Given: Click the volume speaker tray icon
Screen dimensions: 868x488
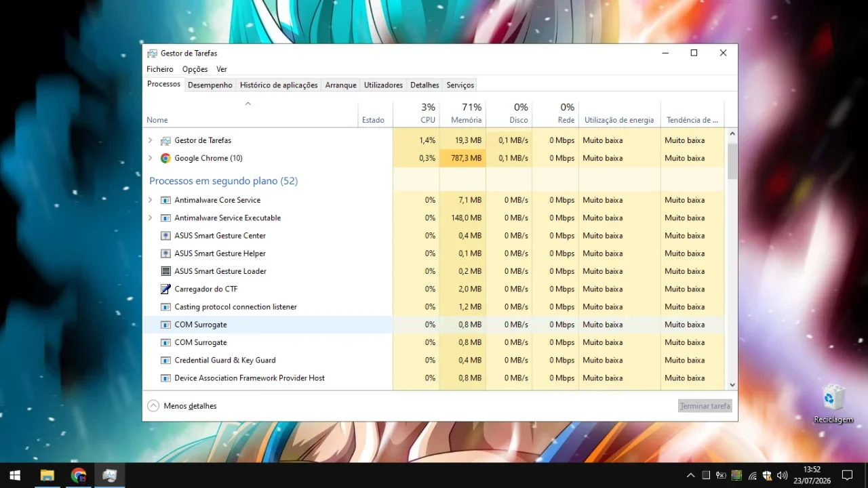Looking at the screenshot, I should point(783,475).
